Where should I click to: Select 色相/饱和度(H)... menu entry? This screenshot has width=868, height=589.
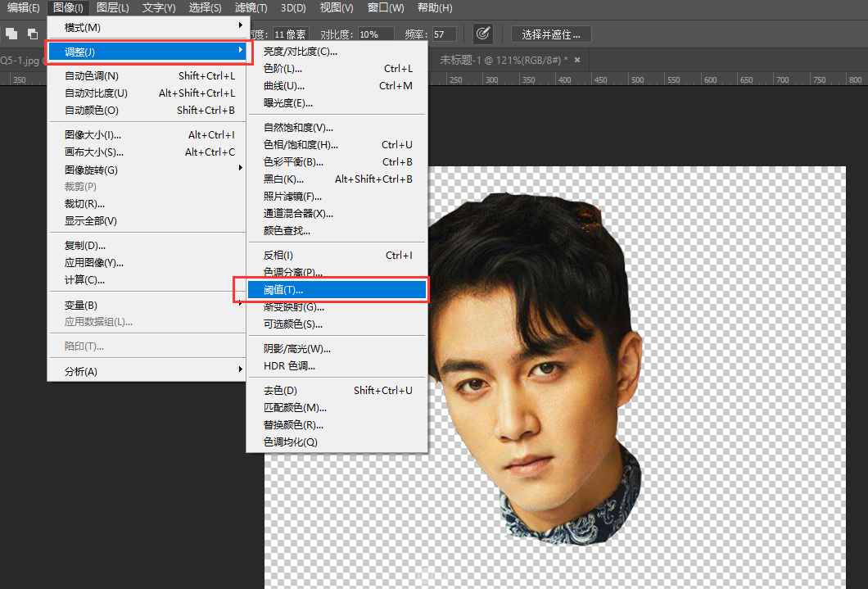[337, 144]
